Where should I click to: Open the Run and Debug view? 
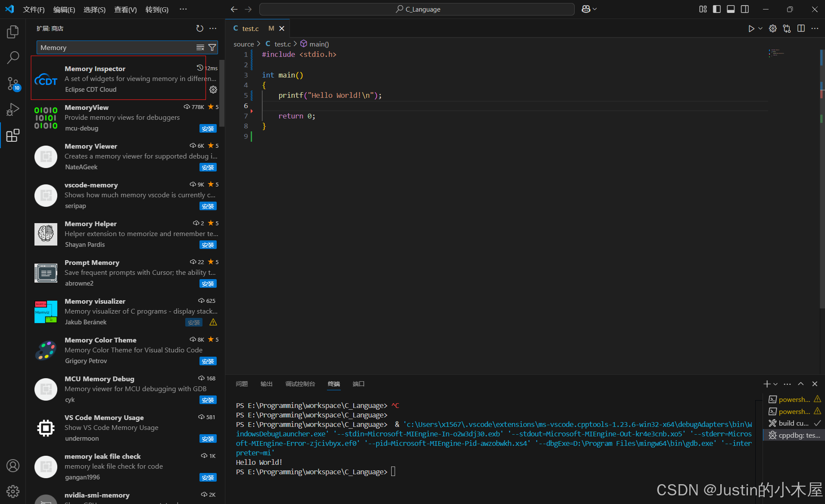[13, 109]
